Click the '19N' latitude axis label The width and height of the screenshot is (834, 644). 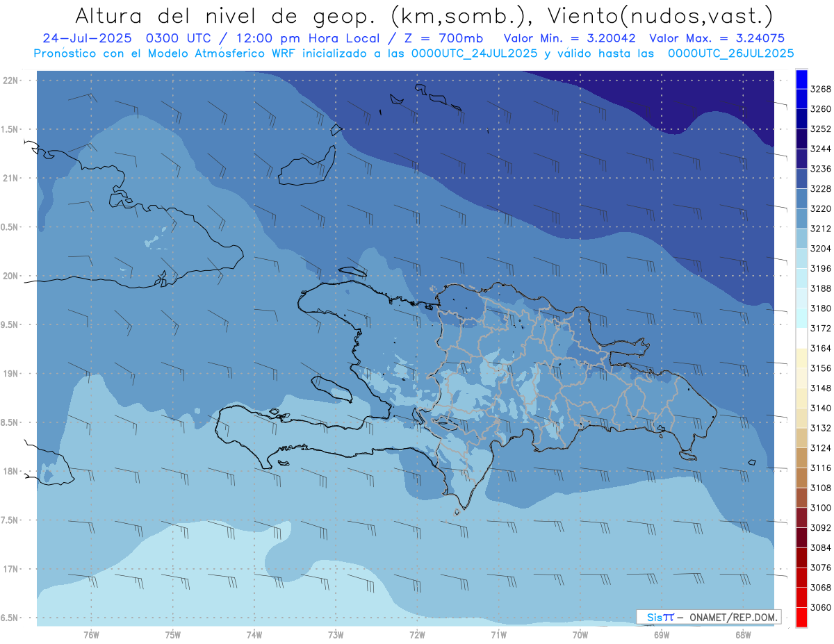(x=11, y=374)
